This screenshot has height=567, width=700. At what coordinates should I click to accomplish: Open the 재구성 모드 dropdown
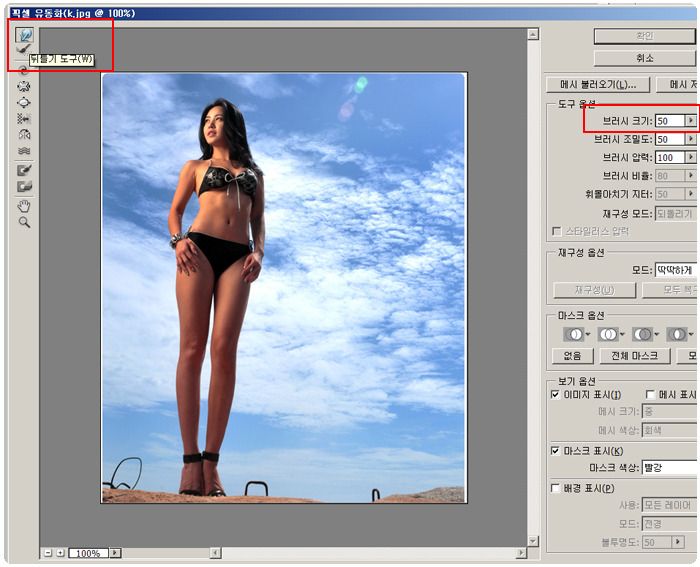coord(676,213)
